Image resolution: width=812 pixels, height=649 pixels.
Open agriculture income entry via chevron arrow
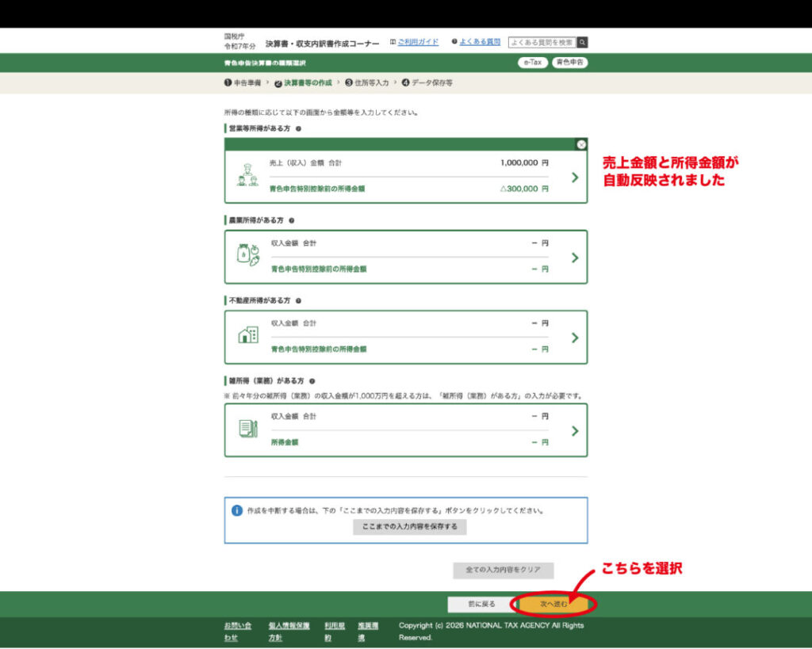tap(575, 258)
